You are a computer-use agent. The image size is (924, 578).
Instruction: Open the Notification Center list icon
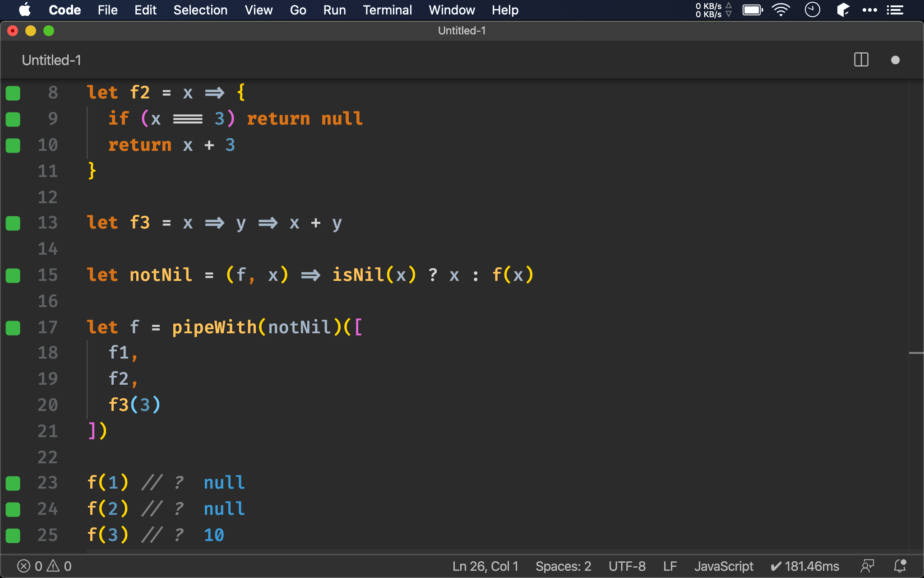895,10
